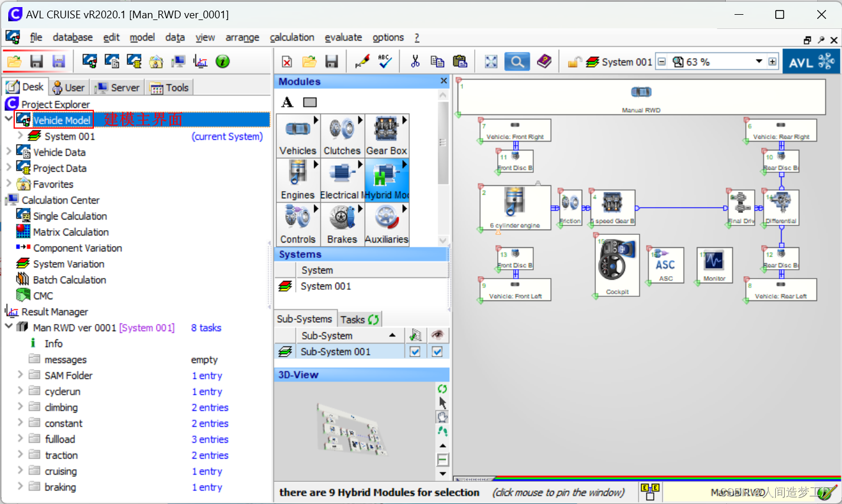Select the gray rectangle frame tool in Modules
This screenshot has width=842, height=504.
pyautogui.click(x=310, y=102)
